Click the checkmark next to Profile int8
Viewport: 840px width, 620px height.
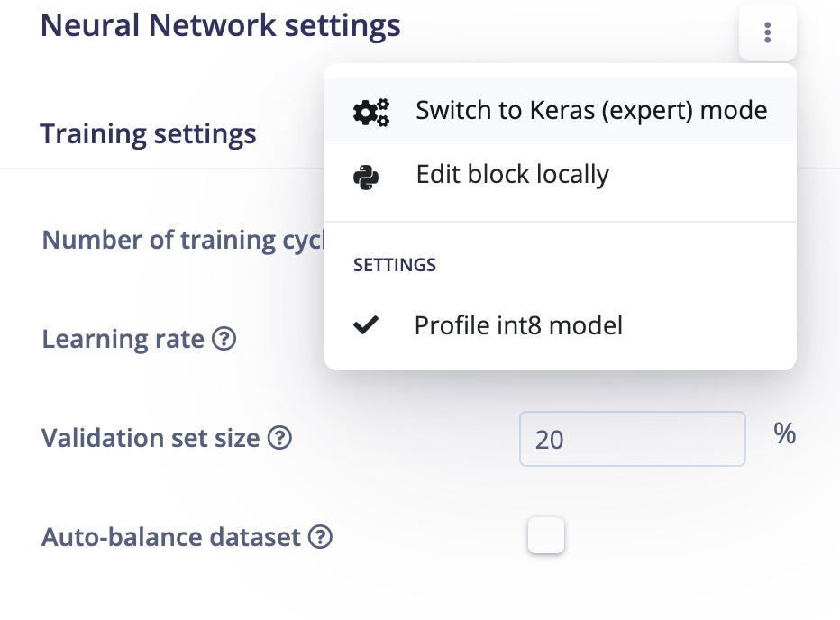pyautogui.click(x=366, y=325)
